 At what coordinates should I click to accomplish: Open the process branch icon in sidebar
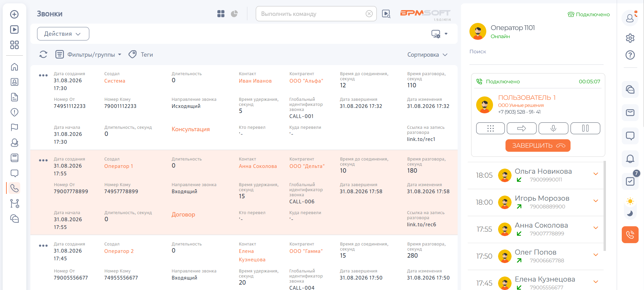click(x=14, y=203)
